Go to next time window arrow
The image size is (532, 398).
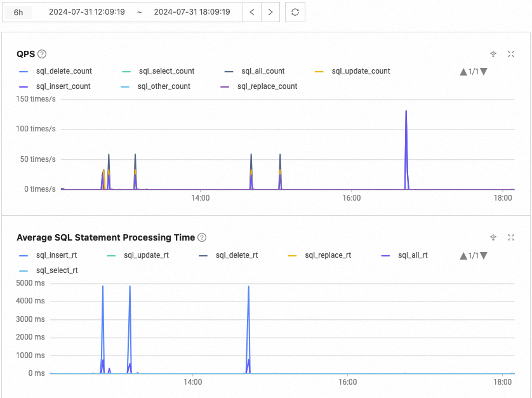click(270, 12)
